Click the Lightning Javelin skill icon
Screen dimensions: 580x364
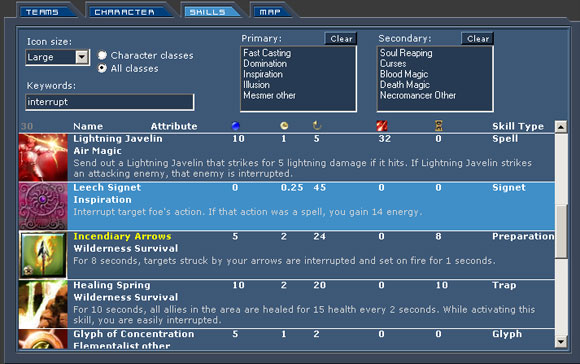(x=43, y=157)
